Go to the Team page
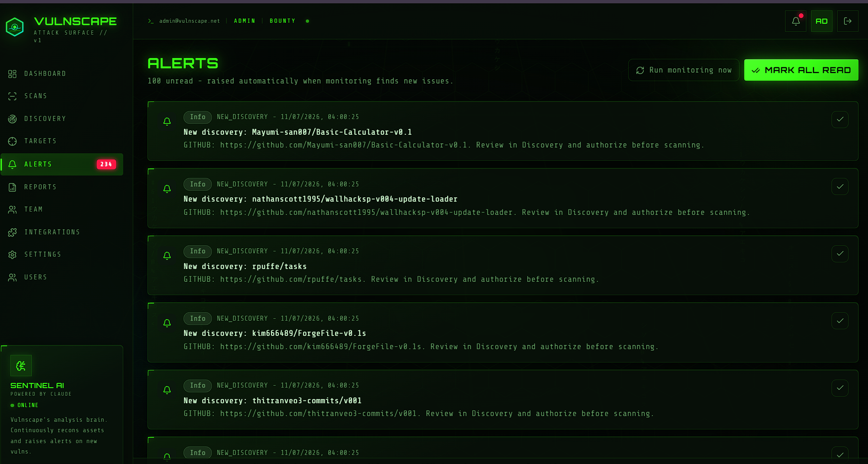 (x=62, y=209)
